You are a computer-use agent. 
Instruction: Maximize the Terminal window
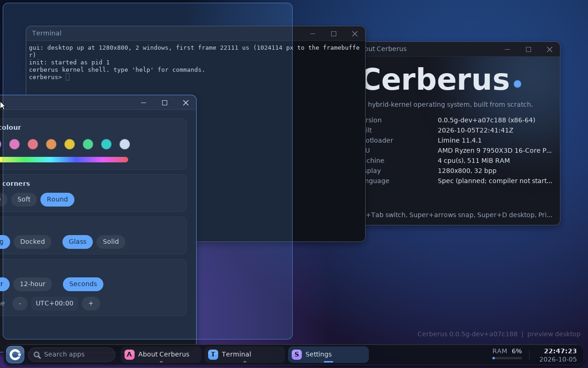point(334,34)
